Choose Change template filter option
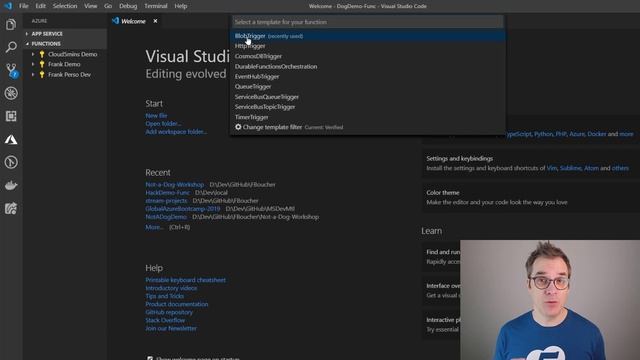The height and width of the screenshot is (360, 640). tap(367, 127)
